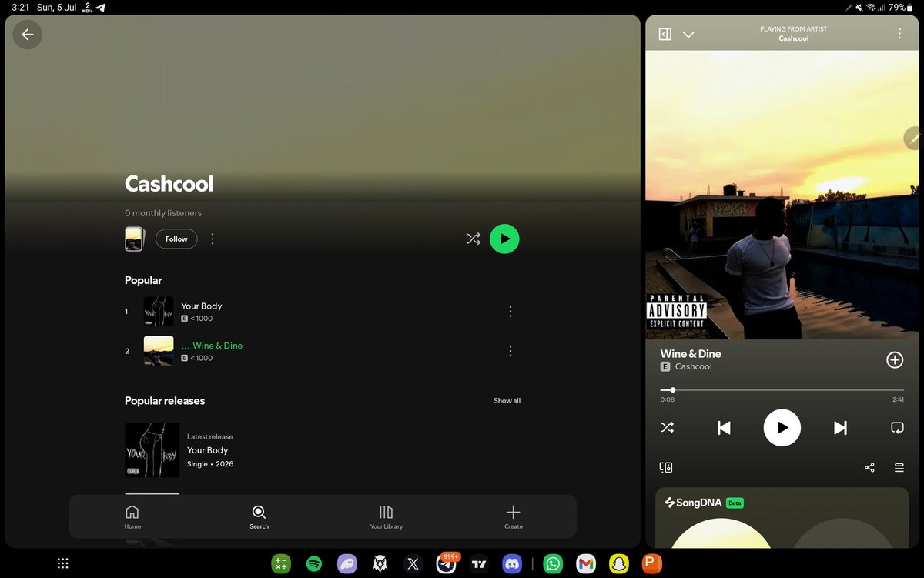
Task: Go back using the arrow button
Action: tap(28, 35)
